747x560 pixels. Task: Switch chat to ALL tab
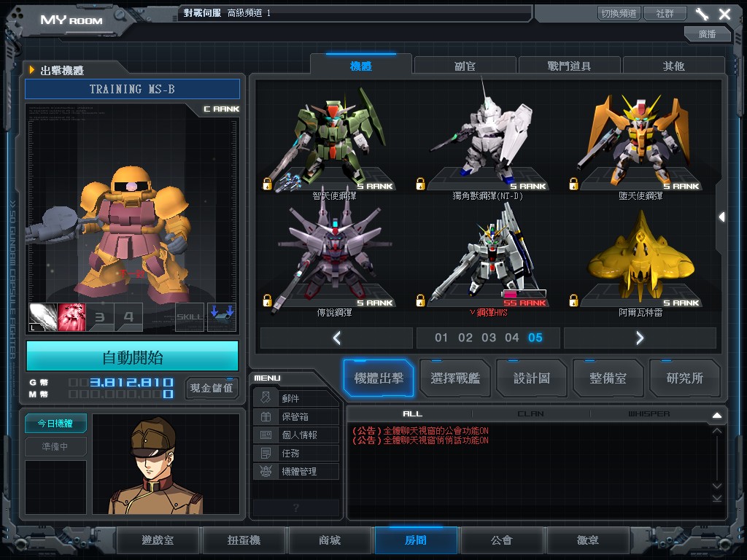pyautogui.click(x=412, y=414)
